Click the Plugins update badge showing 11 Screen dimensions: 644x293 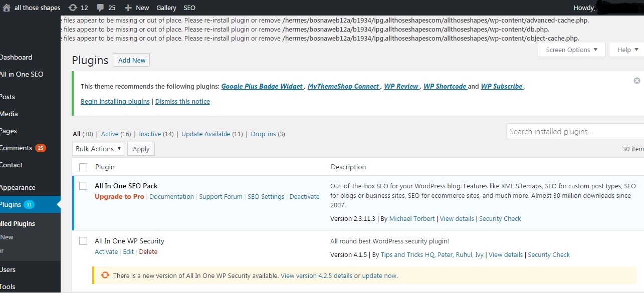click(29, 204)
